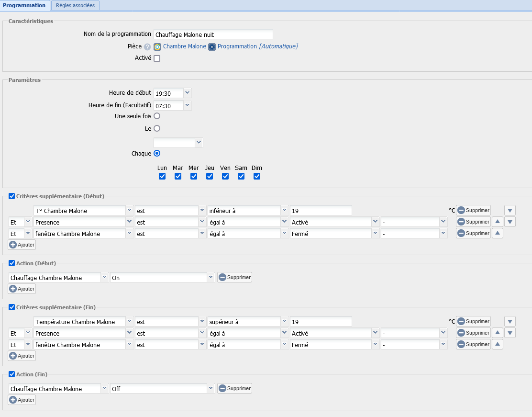Viewport: 532px width, 417px height.
Task: Move end Presence criterion up
Action: tap(498, 333)
